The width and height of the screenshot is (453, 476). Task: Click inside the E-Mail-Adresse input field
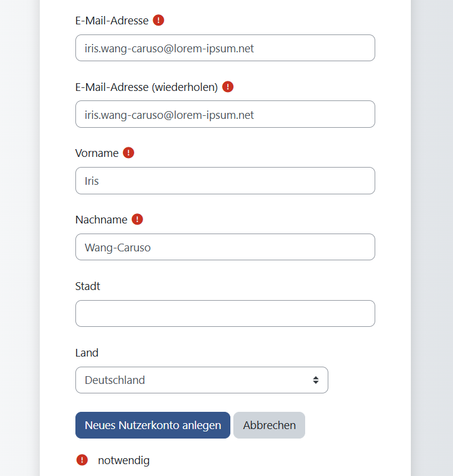coord(225,48)
